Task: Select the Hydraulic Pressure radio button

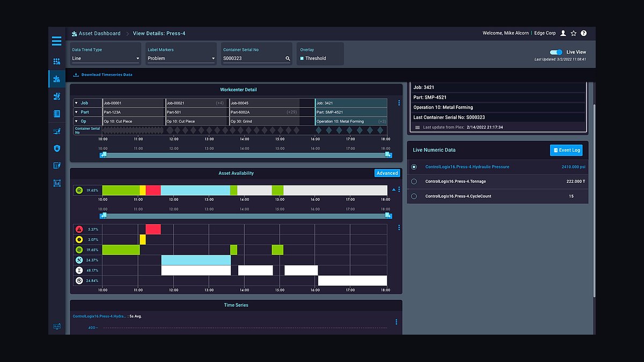Action: pyautogui.click(x=414, y=167)
